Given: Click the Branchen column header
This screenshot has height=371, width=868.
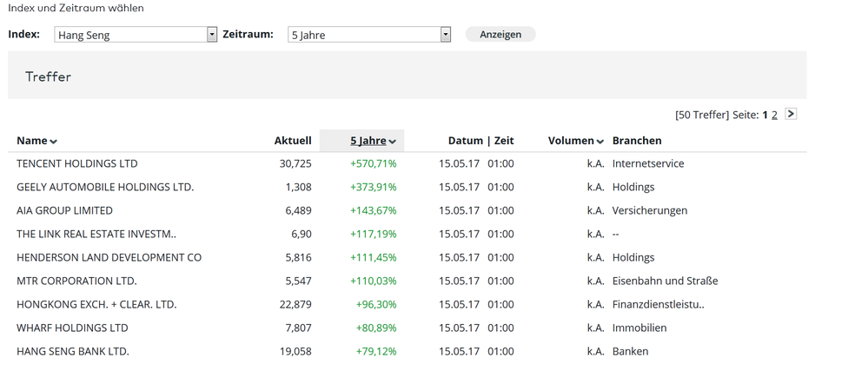Looking at the screenshot, I should coord(637,141).
